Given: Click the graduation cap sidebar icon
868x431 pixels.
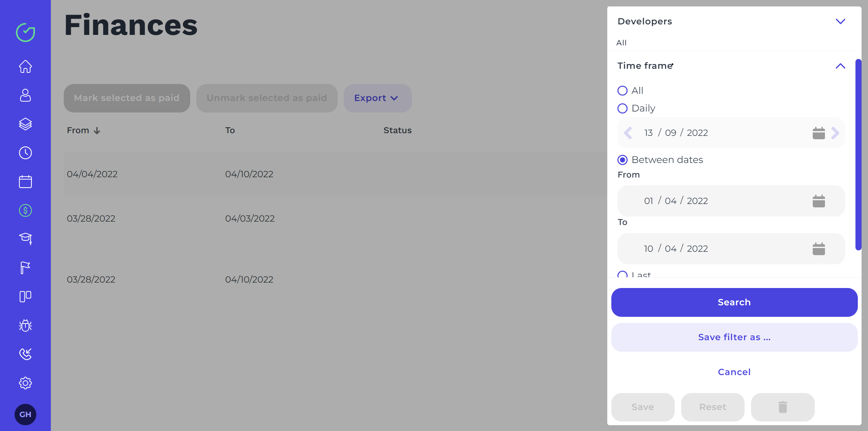Looking at the screenshot, I should point(25,239).
